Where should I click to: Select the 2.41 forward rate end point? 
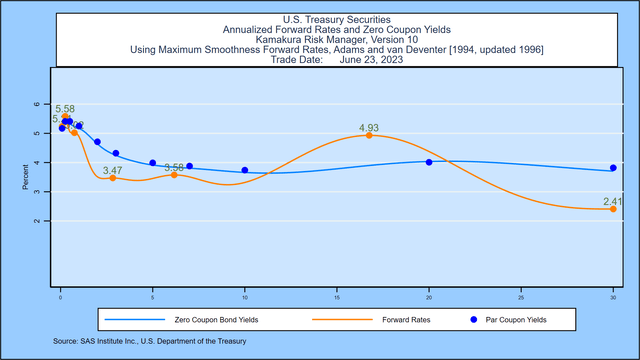coord(613,209)
